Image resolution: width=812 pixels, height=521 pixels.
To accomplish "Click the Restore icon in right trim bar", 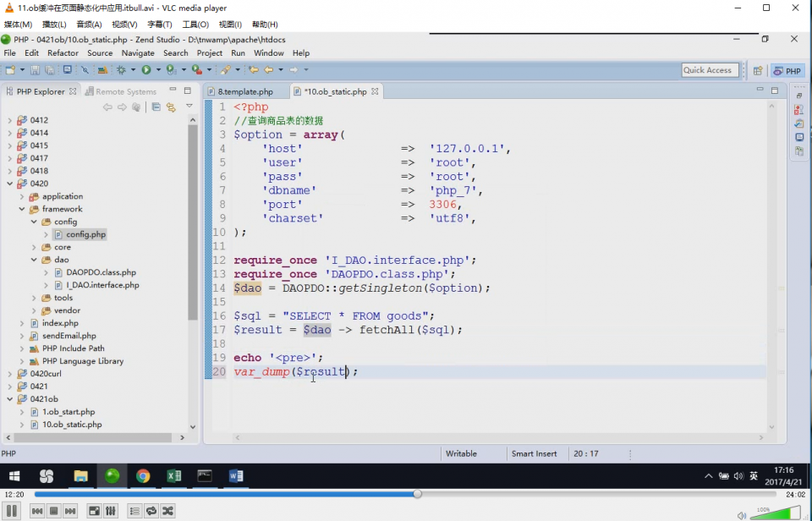I will [799, 96].
